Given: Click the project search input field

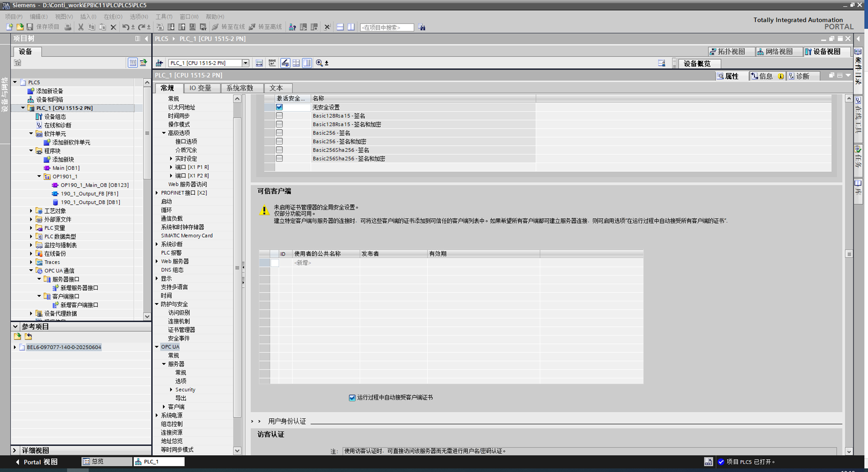Looking at the screenshot, I should click(386, 27).
